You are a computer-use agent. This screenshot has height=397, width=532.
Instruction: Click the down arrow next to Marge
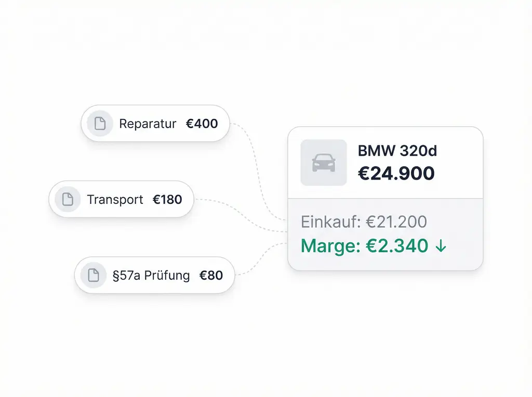[x=441, y=247]
